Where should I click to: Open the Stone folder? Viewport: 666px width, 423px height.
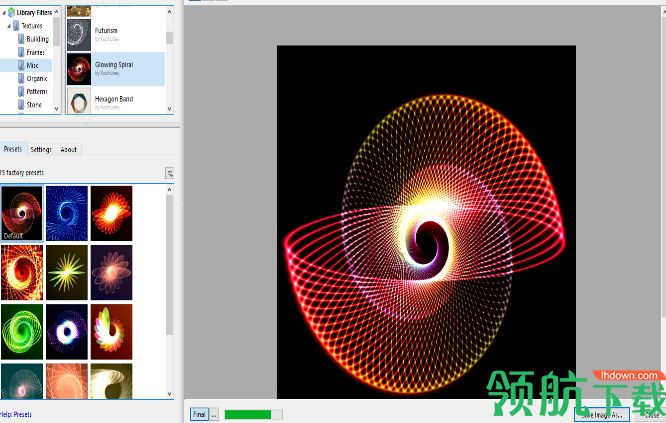tap(34, 105)
